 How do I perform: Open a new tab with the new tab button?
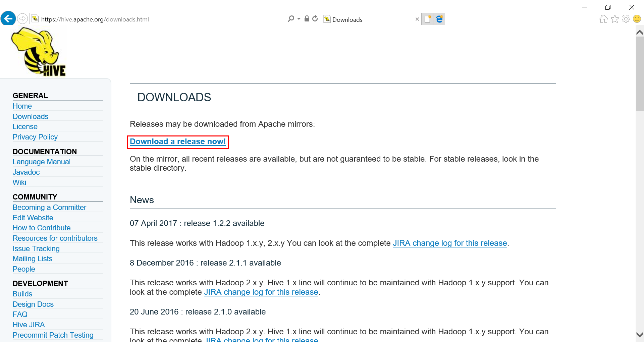click(427, 19)
